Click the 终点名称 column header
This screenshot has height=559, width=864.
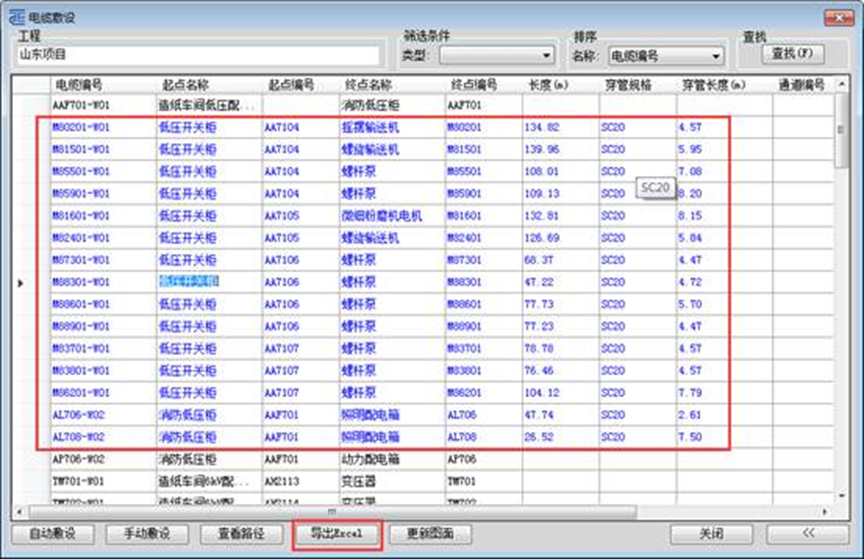pos(369,85)
